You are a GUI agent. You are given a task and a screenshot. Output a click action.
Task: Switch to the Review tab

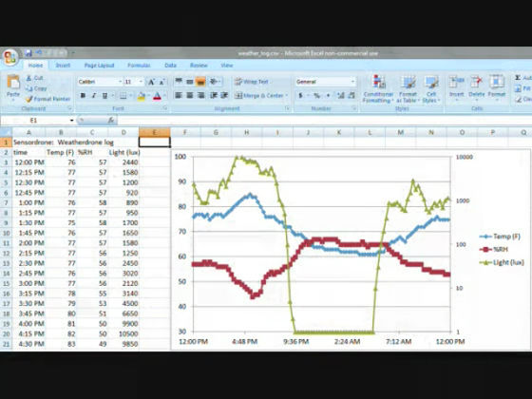click(199, 66)
